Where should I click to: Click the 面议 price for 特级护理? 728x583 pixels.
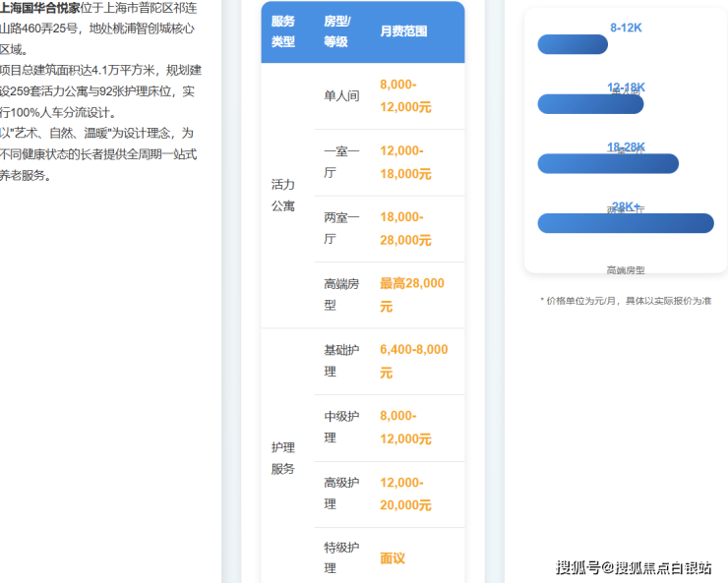[393, 558]
